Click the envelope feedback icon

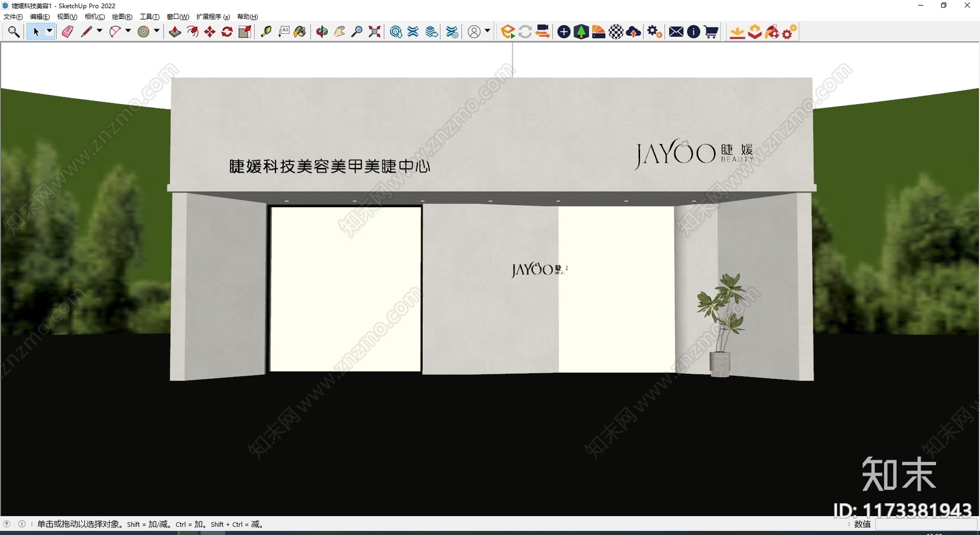point(676,32)
